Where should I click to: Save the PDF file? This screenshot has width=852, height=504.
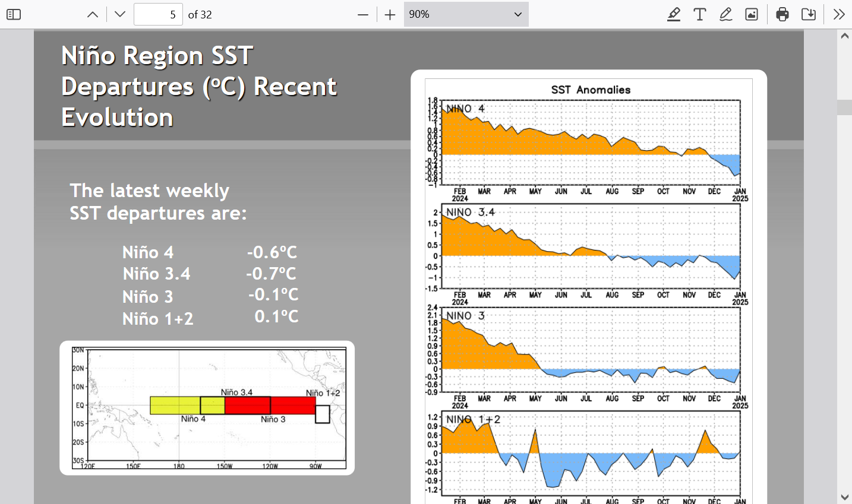click(x=809, y=14)
